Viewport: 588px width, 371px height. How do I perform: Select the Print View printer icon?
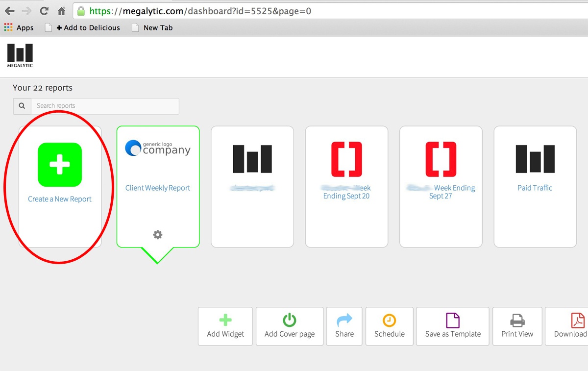(517, 320)
